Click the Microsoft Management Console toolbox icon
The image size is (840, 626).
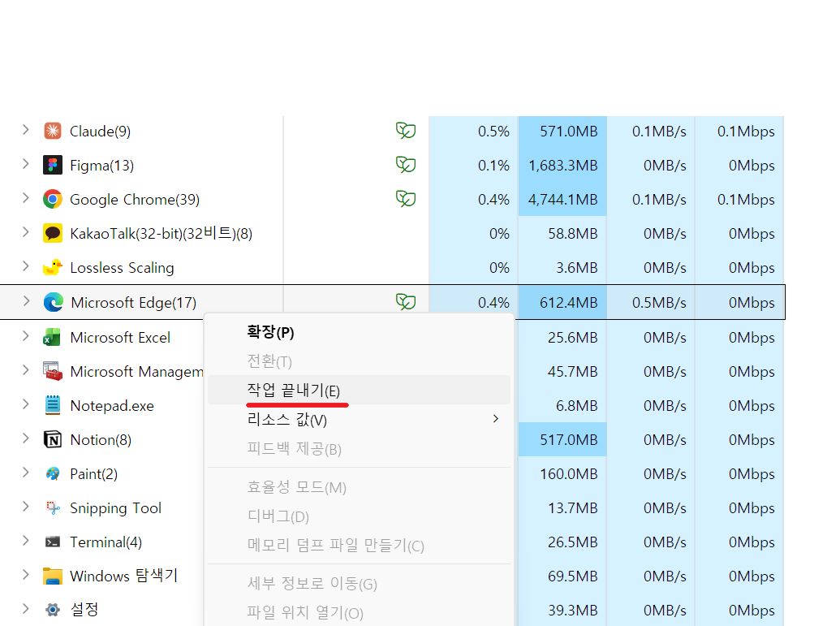point(53,371)
